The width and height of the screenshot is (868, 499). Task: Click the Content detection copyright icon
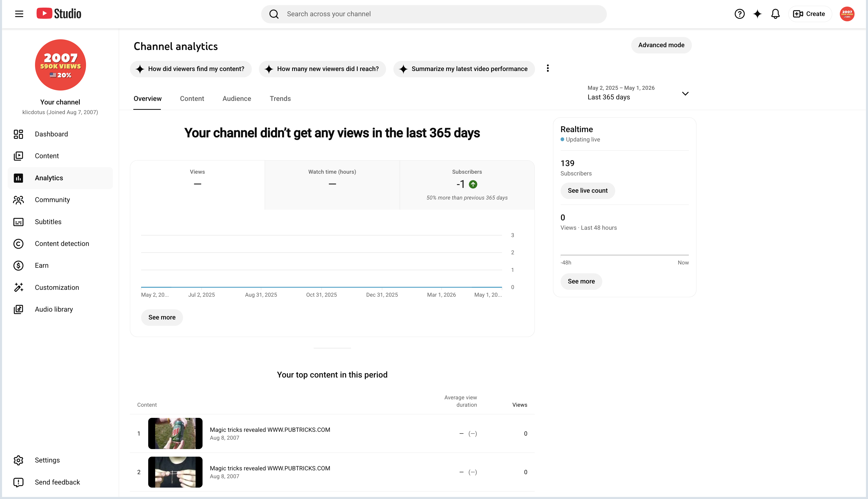[x=19, y=244]
